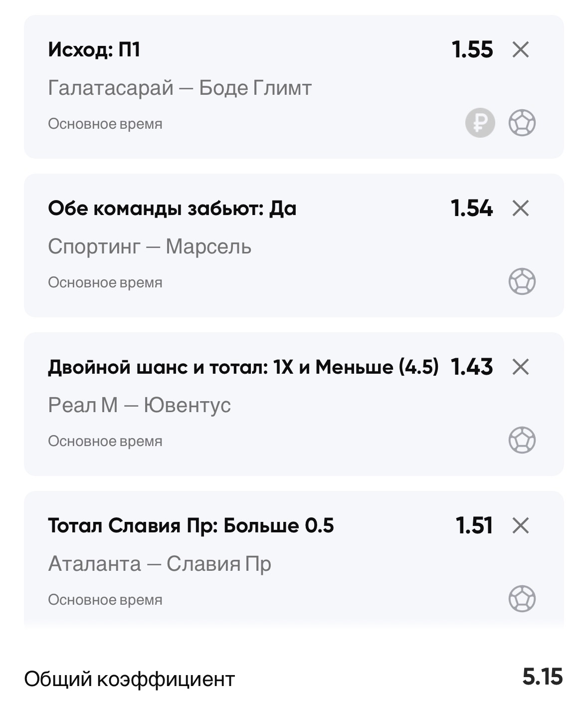Open the Реал М — Ювентус match
This screenshot has width=588, height=704.
(x=139, y=406)
